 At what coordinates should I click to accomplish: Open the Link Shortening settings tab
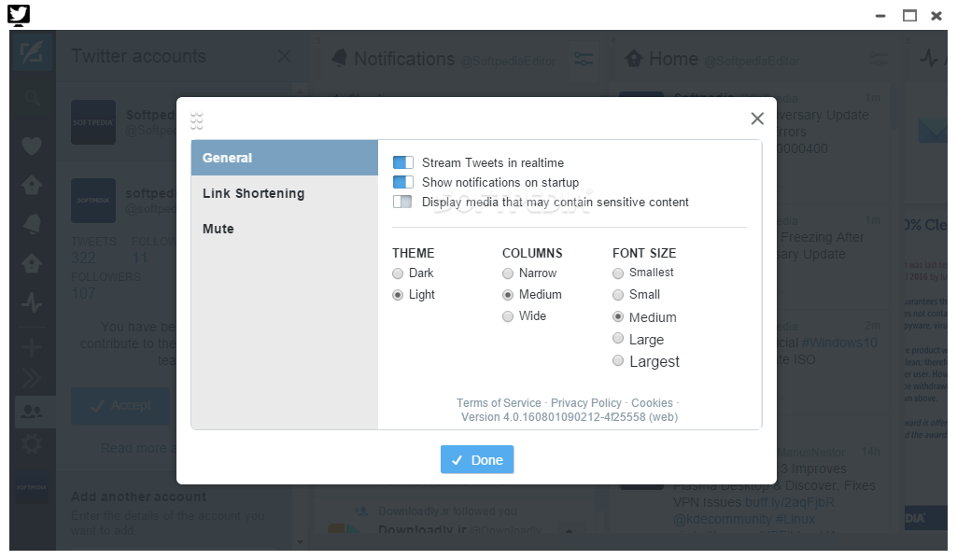click(x=285, y=193)
